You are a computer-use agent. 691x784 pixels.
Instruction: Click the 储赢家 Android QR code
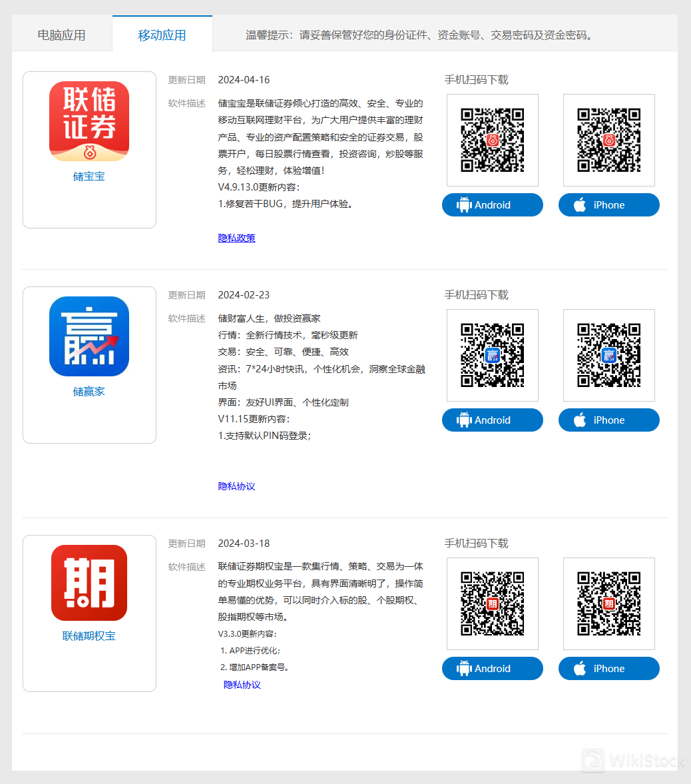click(x=492, y=355)
